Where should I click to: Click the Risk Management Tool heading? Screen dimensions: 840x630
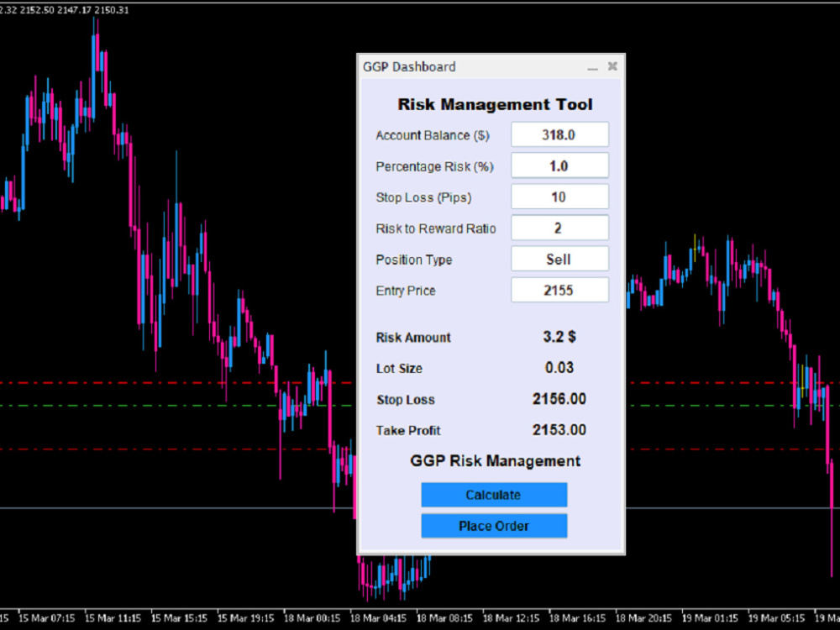click(495, 104)
